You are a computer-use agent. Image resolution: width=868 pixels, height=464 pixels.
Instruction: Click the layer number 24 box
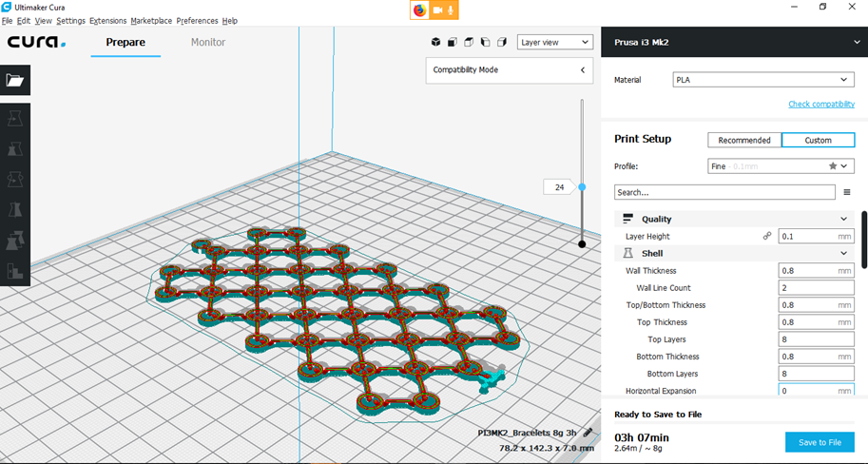(559, 187)
